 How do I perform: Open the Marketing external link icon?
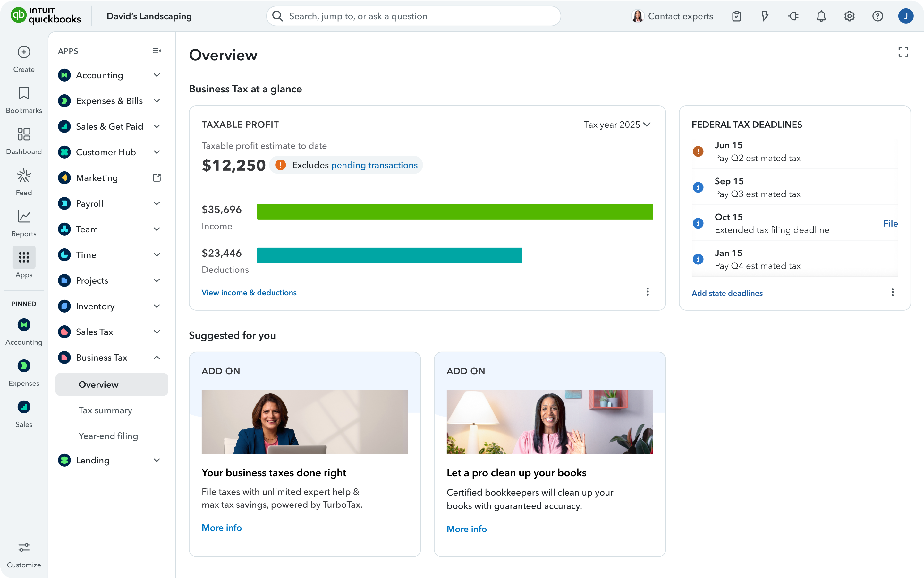pos(157,178)
